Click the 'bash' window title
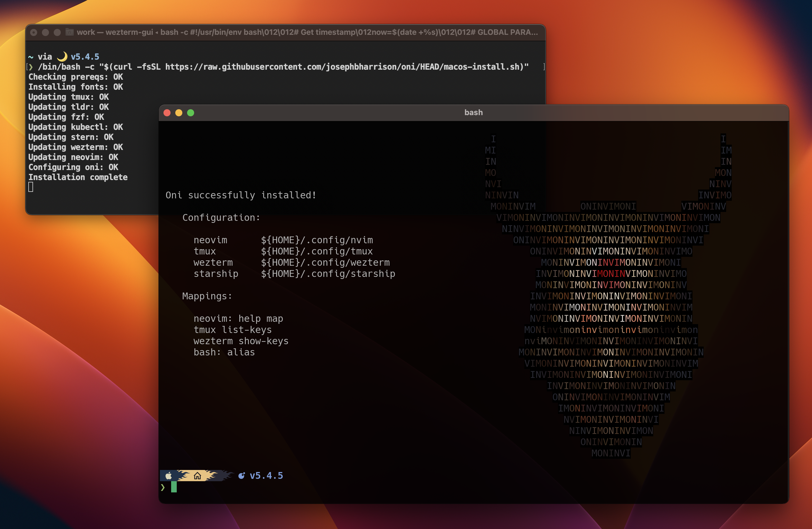 pyautogui.click(x=473, y=112)
